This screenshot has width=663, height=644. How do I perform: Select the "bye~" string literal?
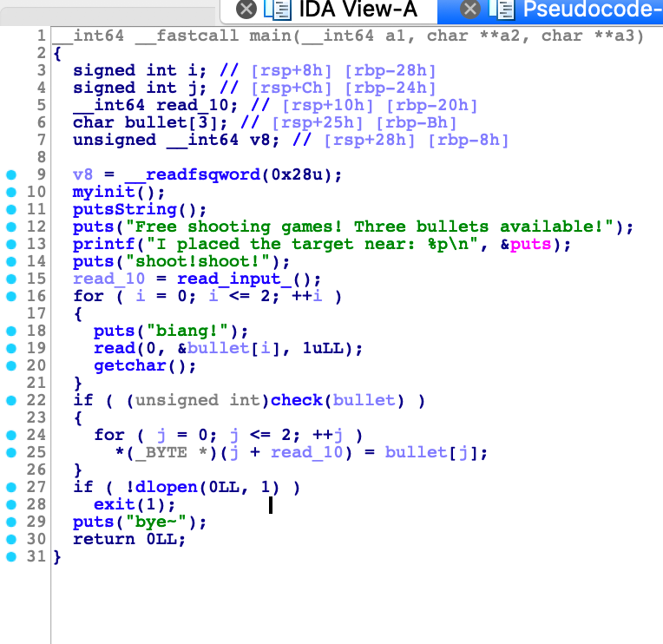[156, 522]
